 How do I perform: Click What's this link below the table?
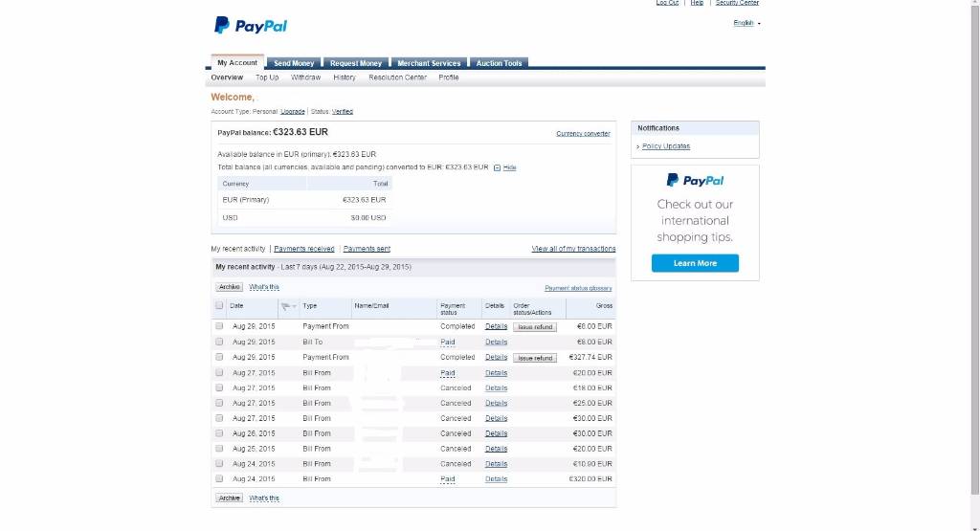pos(264,498)
